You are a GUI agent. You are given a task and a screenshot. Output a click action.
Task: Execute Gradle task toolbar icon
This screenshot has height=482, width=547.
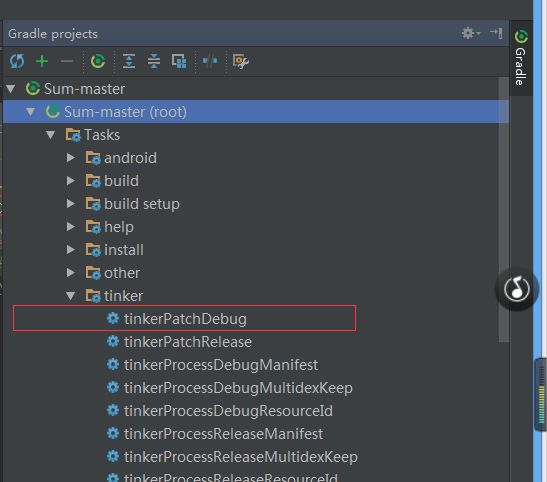[98, 61]
